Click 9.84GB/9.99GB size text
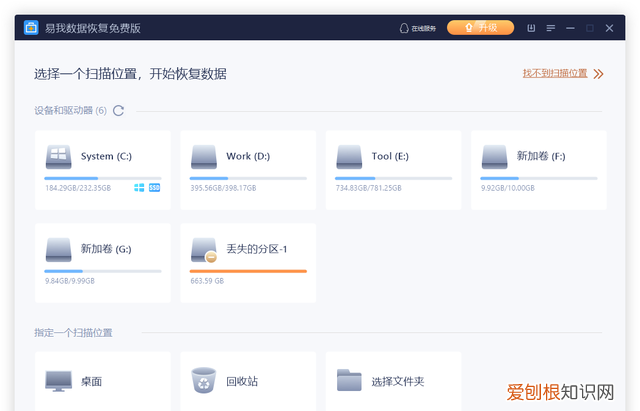The image size is (640, 411). (x=70, y=281)
